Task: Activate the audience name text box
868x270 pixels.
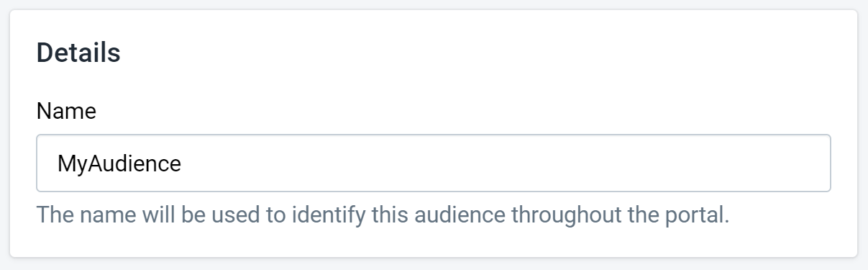Action: pos(434,163)
